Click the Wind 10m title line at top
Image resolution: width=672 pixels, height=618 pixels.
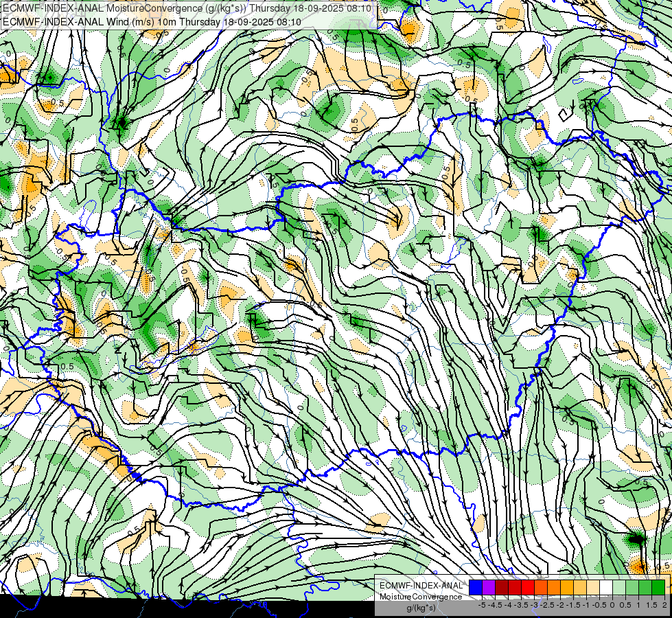[152, 22]
